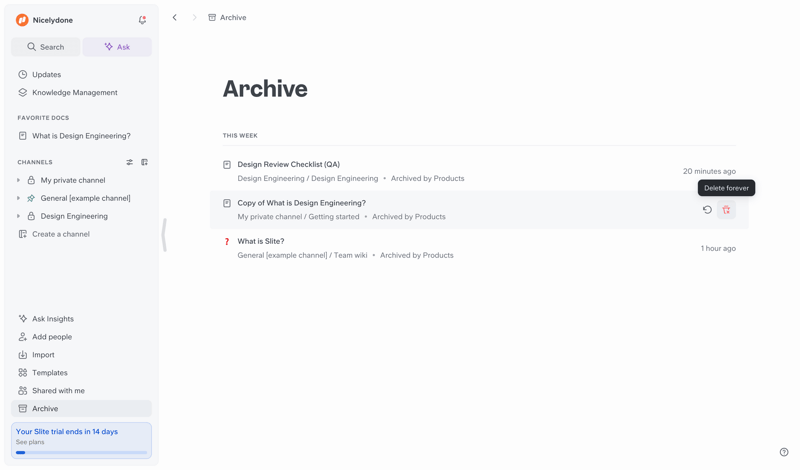Click the Archive breadcrumb

click(x=227, y=17)
